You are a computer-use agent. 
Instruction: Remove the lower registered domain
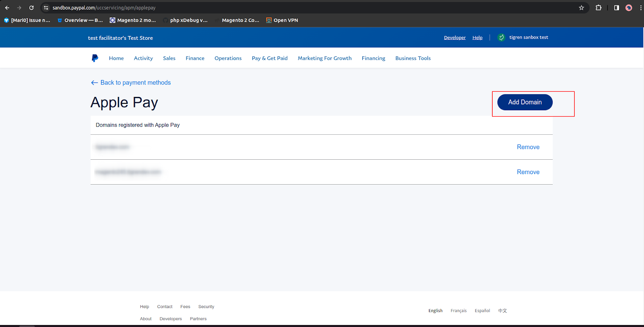[528, 172]
